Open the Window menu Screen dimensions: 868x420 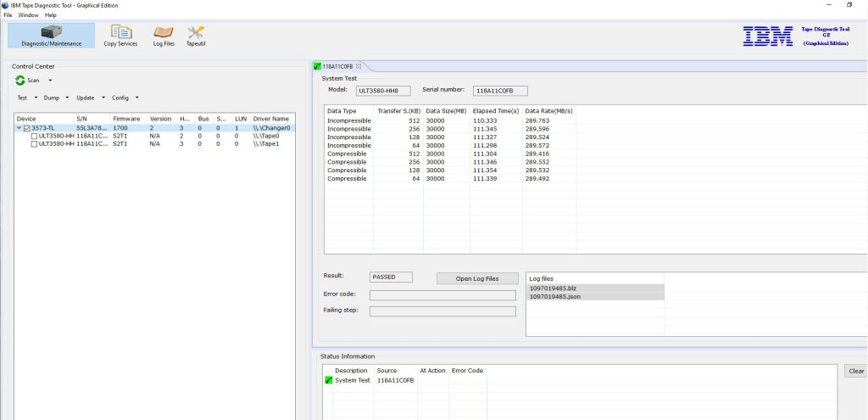28,15
